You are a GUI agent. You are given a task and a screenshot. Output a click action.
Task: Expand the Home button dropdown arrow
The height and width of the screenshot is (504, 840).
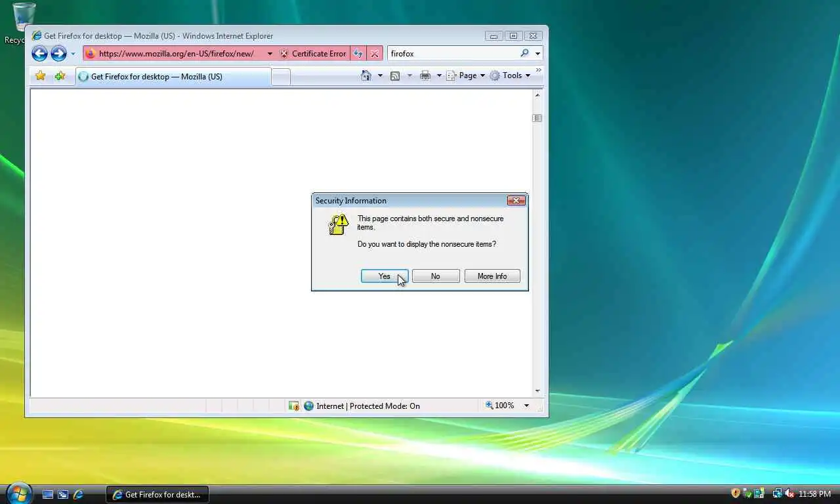(380, 75)
